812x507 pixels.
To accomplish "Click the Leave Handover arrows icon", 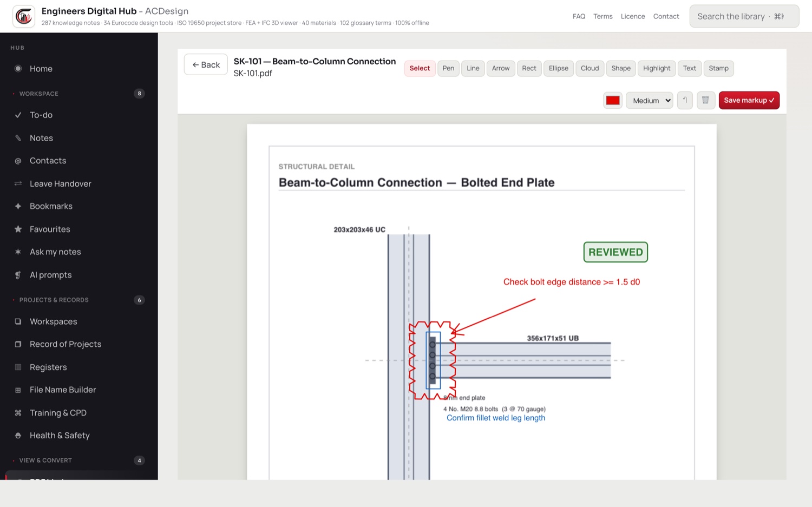I will coord(18,183).
